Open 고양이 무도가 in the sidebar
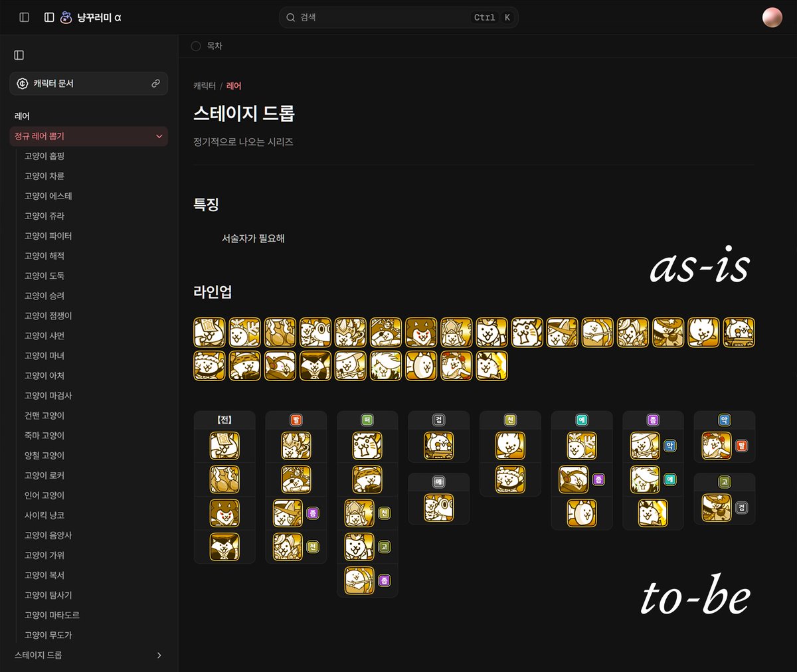This screenshot has width=797, height=672. [48, 635]
